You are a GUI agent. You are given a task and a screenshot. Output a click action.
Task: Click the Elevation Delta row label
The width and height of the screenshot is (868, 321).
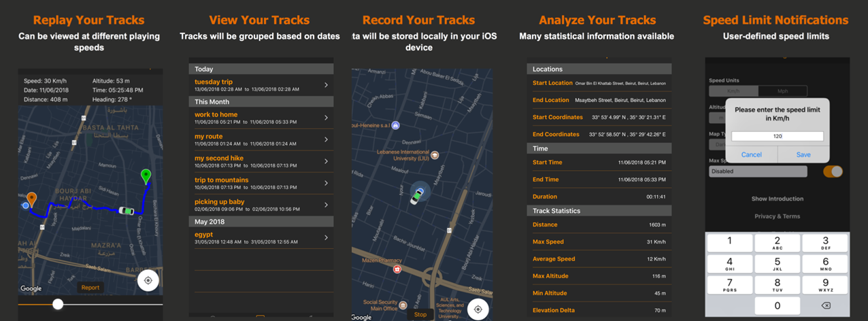coord(554,310)
